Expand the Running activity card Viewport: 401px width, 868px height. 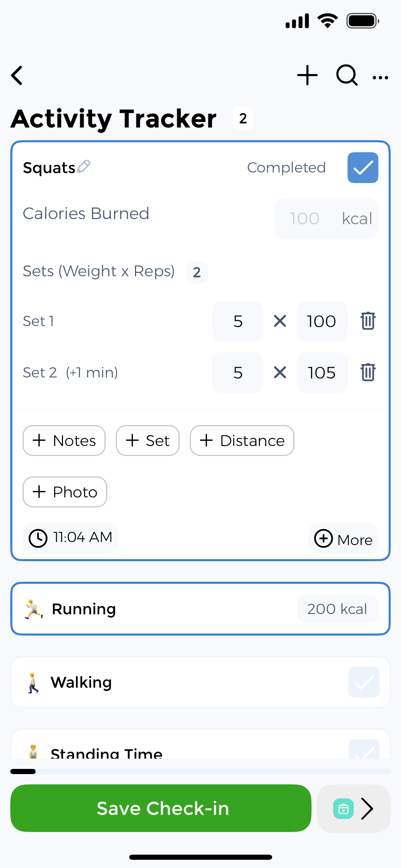200,609
